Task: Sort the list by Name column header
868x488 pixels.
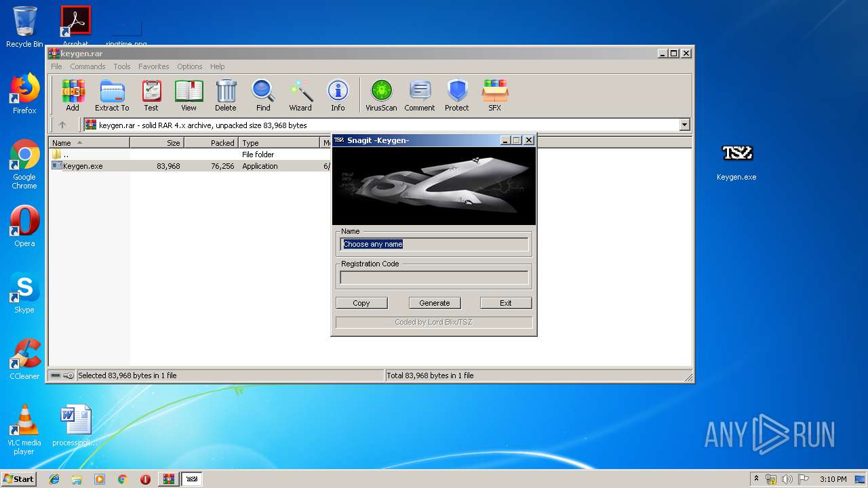Action: tap(89, 143)
